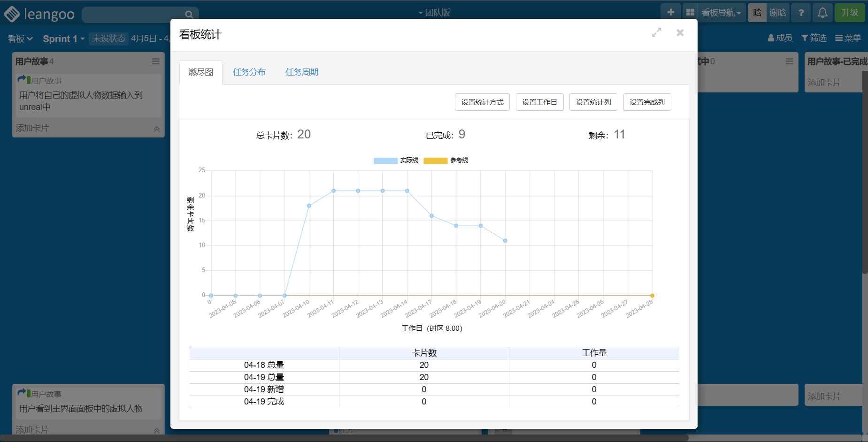The image size is (868, 442).
Task: Open notifications bell icon
Action: pos(822,13)
